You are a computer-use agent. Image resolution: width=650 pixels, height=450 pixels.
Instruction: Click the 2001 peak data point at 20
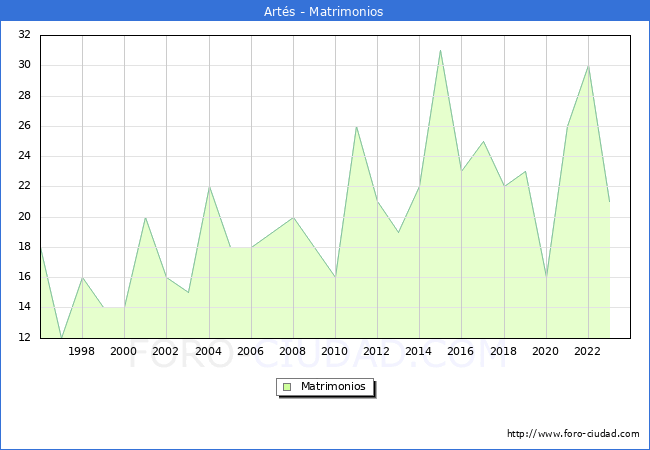tap(145, 217)
